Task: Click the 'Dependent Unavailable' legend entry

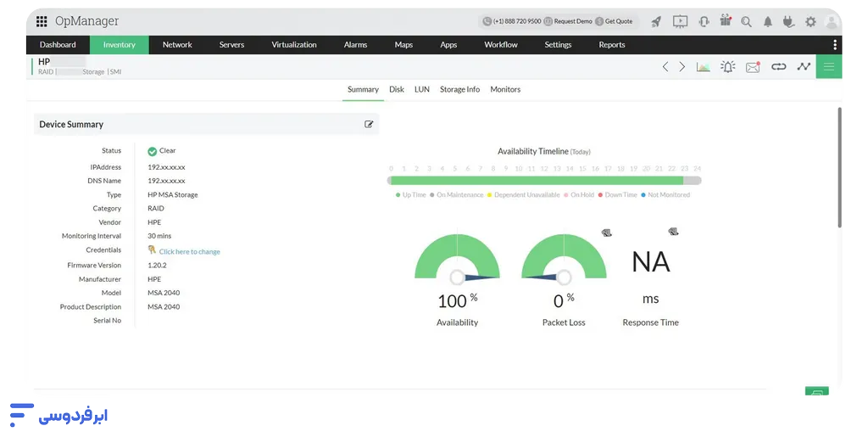Action: [524, 195]
